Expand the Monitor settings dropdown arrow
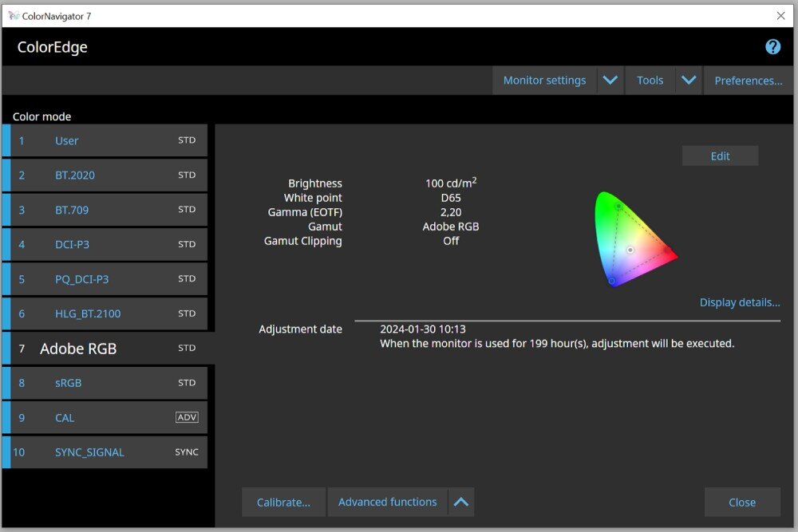798x532 pixels. tap(610, 81)
